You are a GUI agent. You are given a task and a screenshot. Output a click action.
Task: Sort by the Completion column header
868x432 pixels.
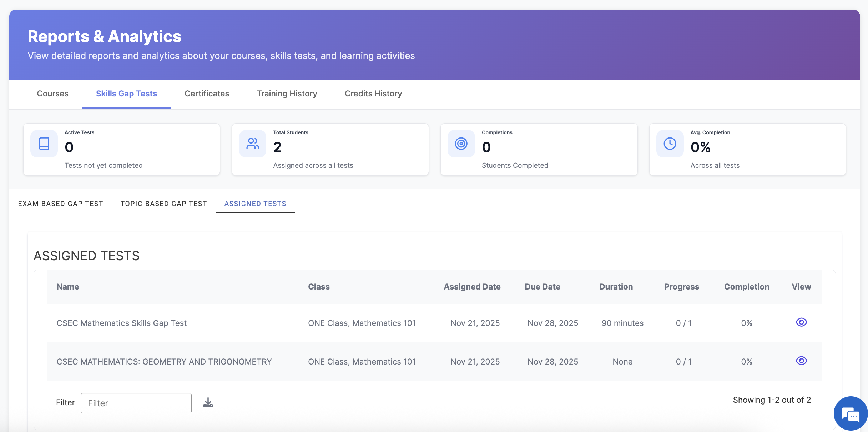[747, 287]
